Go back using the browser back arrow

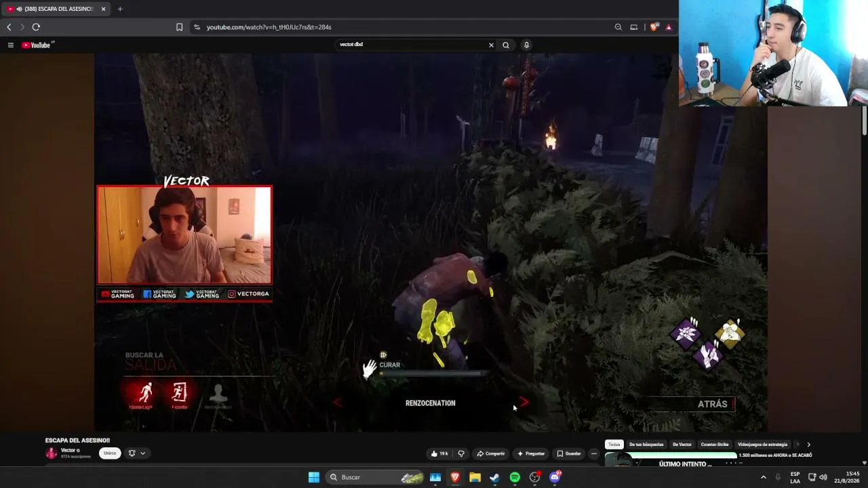point(9,27)
